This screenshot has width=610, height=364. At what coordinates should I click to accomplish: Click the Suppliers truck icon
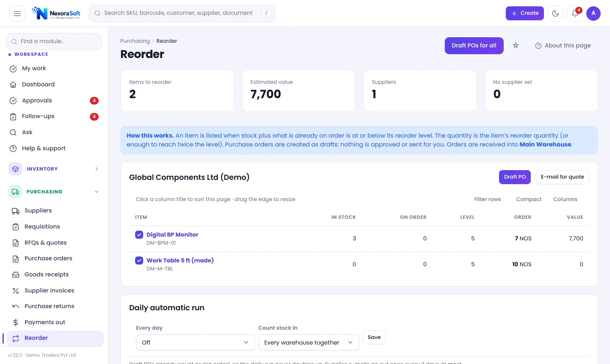coord(16,210)
